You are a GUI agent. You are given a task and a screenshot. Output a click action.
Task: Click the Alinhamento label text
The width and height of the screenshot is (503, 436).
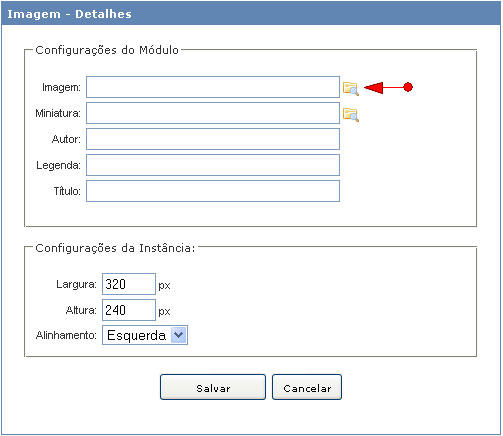(x=66, y=335)
